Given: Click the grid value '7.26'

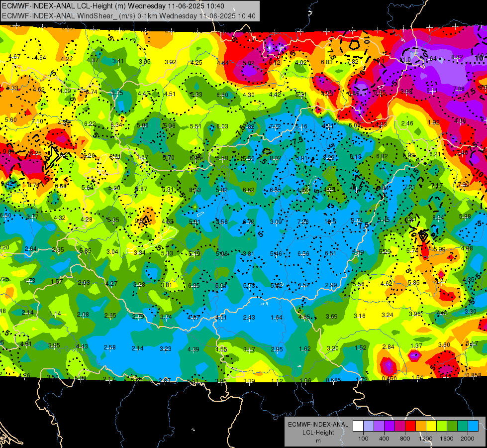Looking at the screenshot, I should pos(303,222).
